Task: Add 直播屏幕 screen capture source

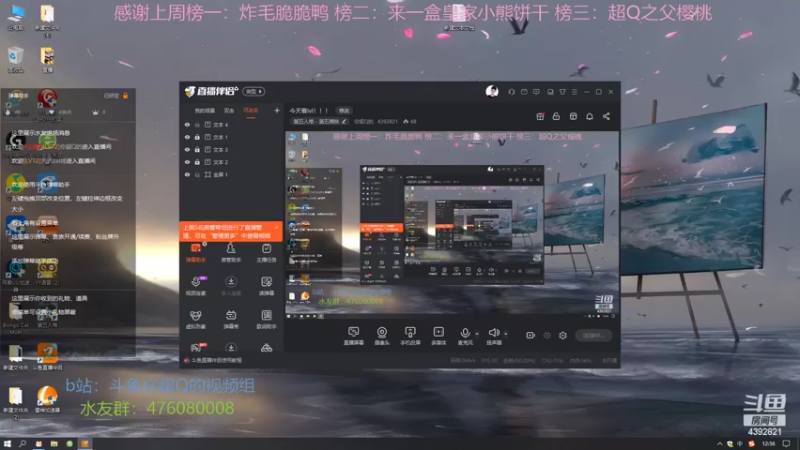Action: pos(354,336)
